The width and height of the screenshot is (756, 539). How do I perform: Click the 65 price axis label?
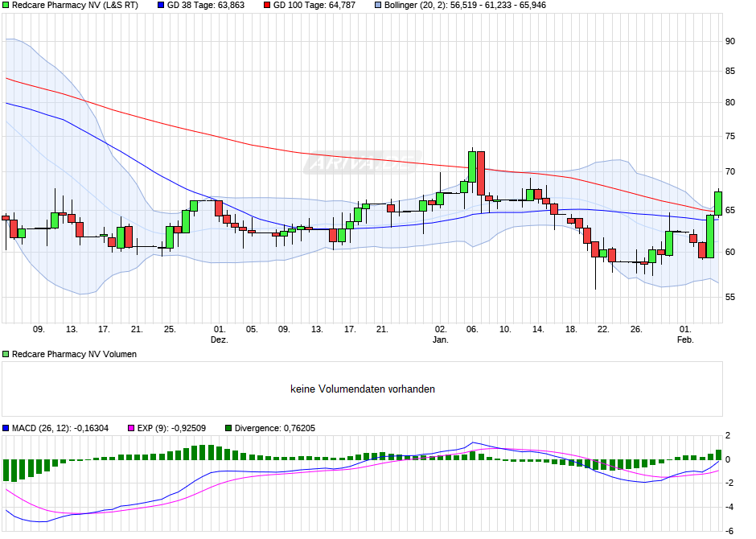730,210
